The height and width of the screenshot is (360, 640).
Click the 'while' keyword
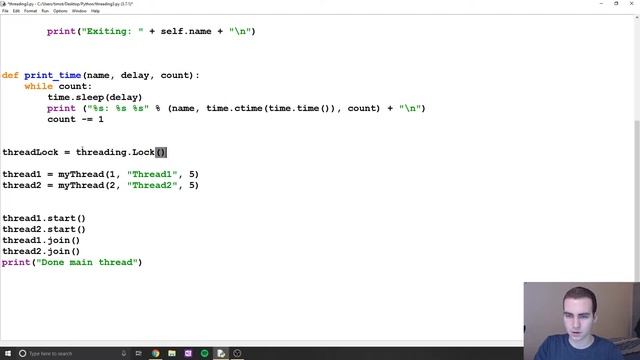point(38,86)
